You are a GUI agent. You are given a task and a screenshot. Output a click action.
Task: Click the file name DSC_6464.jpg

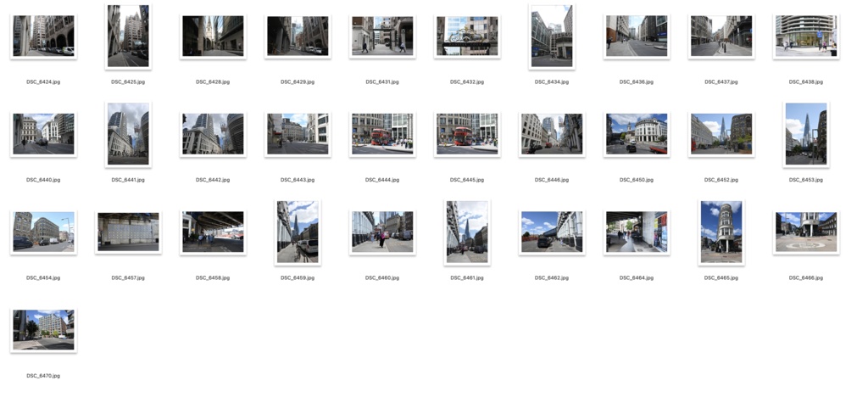(636, 278)
